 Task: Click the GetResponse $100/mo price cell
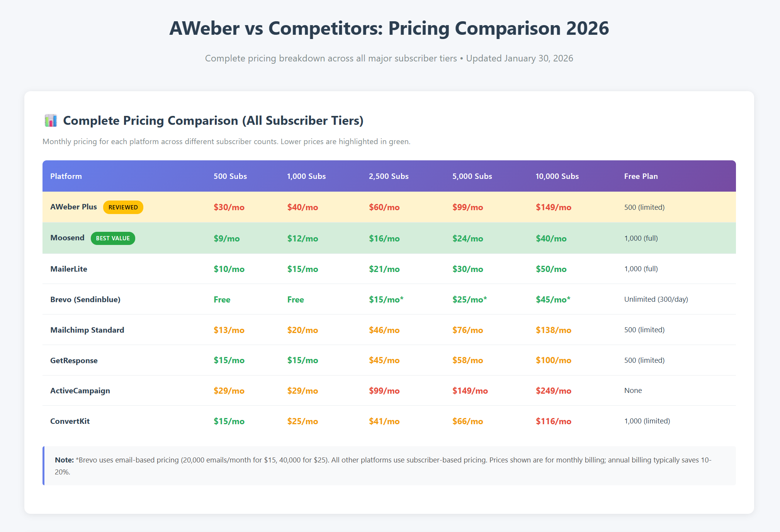coord(553,360)
